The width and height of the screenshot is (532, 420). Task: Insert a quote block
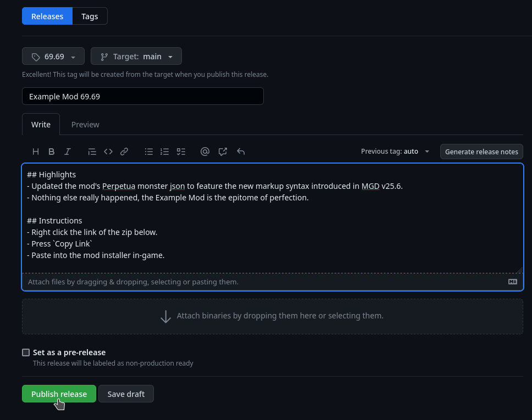(92, 152)
